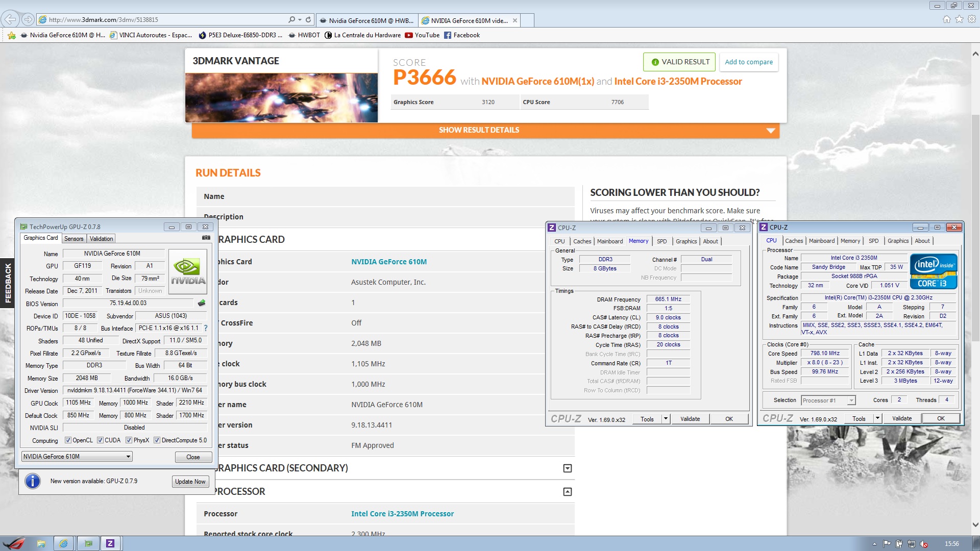Image resolution: width=980 pixels, height=551 pixels.
Task: Click the browser back arrow button
Action: (10, 19)
